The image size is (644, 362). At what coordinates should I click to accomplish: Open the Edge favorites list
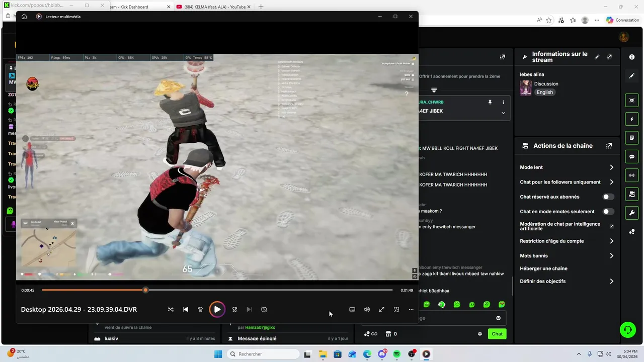[x=573, y=20]
